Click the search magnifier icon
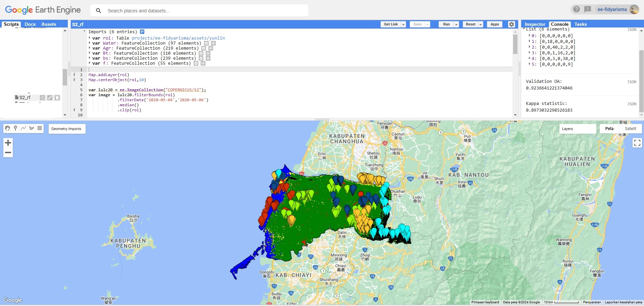The width and height of the screenshot is (644, 306). click(x=98, y=11)
